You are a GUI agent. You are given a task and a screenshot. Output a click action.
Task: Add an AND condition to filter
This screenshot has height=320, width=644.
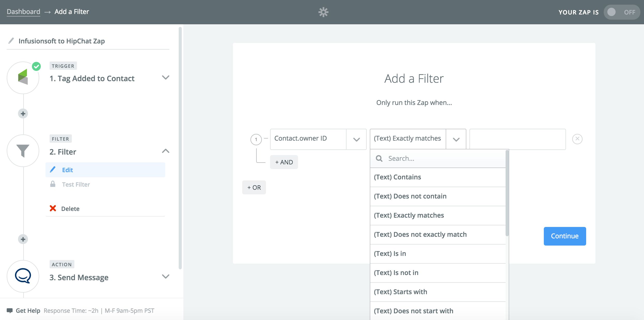click(284, 162)
